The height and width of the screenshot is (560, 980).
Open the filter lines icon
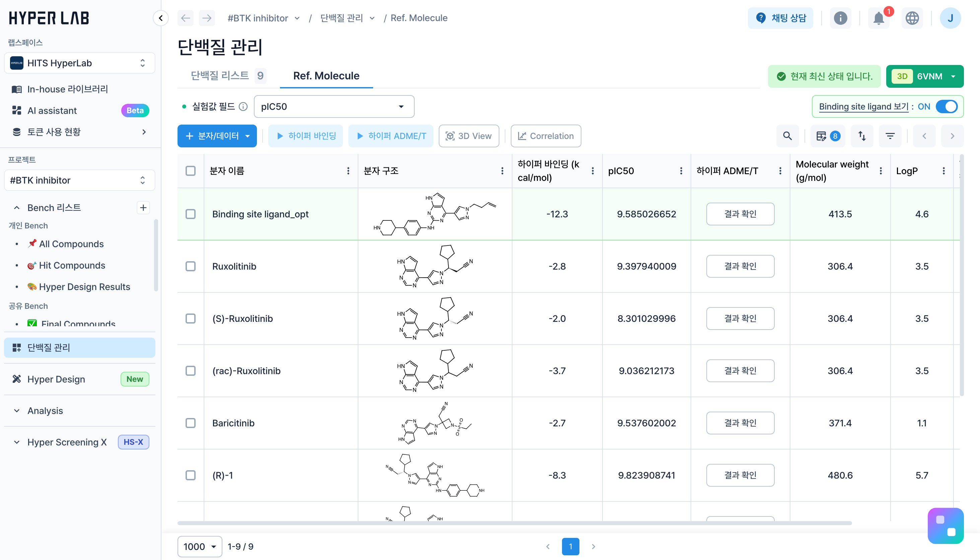(890, 136)
